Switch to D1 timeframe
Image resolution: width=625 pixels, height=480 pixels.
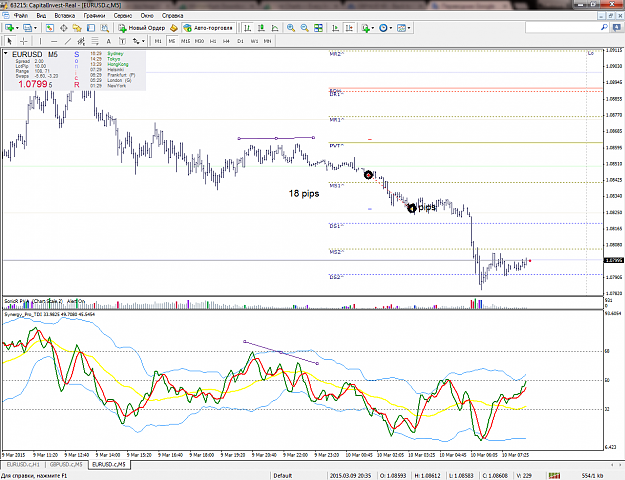pos(240,41)
